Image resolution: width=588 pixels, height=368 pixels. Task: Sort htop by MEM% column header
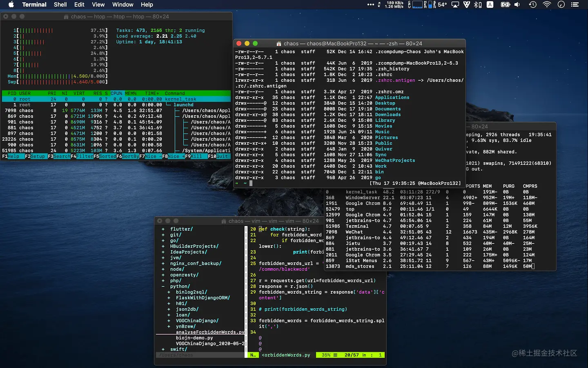pos(131,93)
